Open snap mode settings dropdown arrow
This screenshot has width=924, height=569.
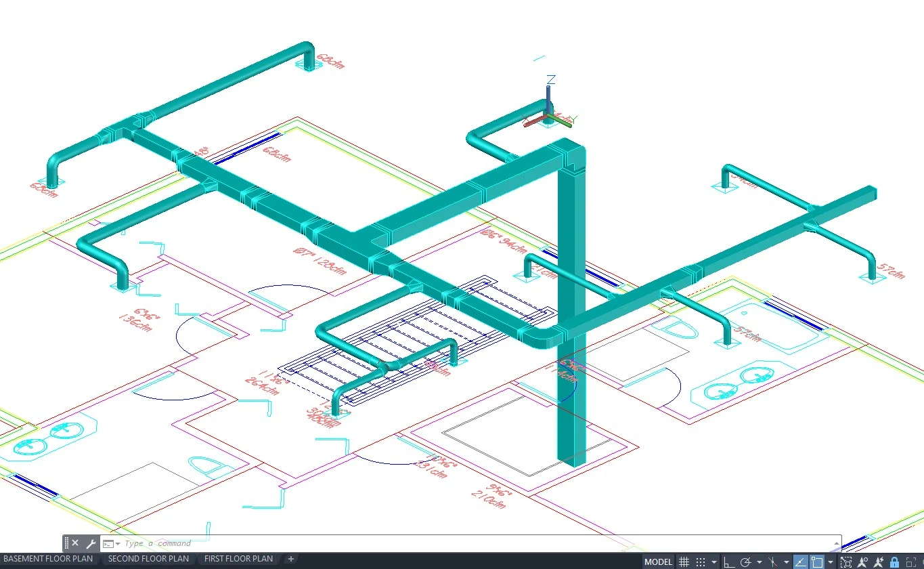(x=713, y=562)
